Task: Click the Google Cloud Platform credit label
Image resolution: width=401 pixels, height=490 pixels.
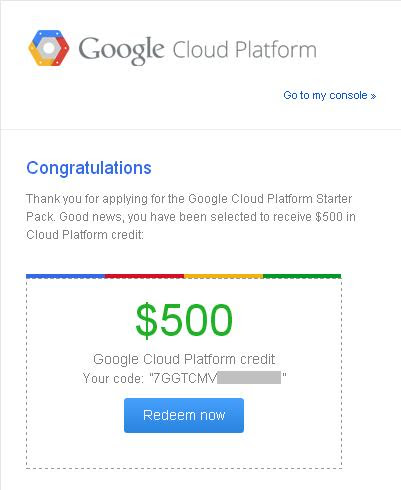Action: [x=184, y=359]
